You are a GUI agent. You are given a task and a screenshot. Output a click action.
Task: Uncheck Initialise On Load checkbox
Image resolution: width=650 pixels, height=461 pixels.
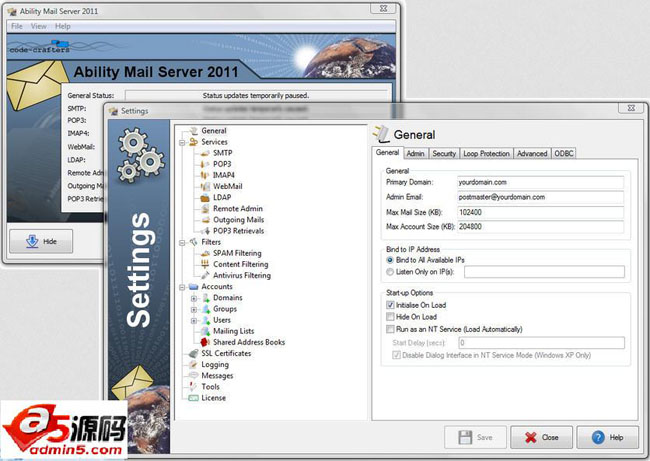[x=390, y=305]
